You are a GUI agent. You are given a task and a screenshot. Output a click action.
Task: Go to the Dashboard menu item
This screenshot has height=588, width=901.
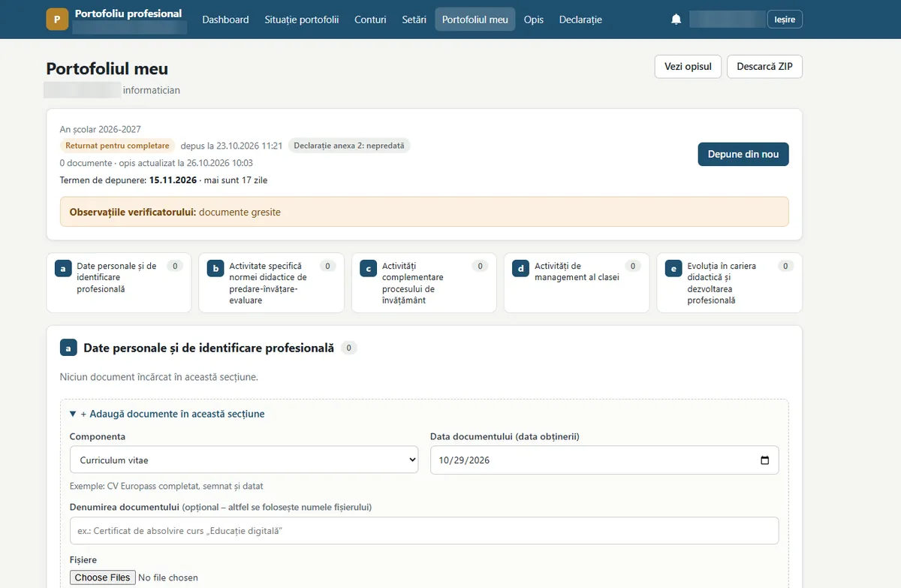click(x=225, y=20)
